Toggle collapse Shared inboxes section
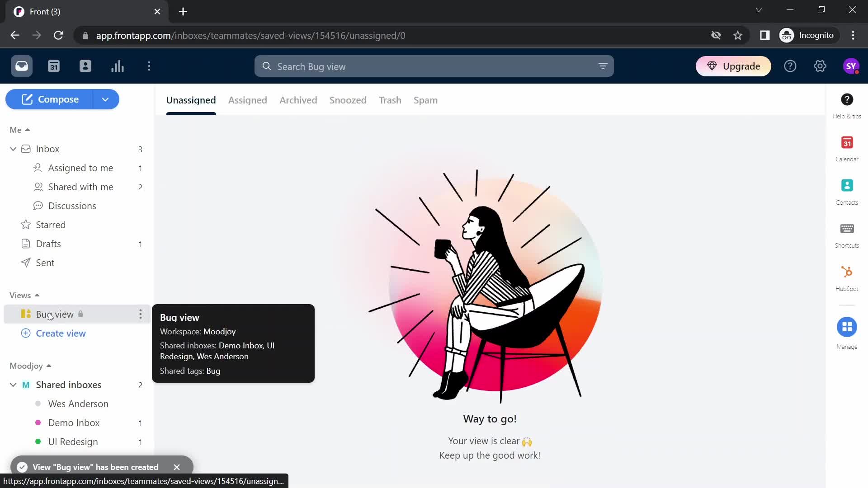This screenshot has width=868, height=488. coord(13,385)
